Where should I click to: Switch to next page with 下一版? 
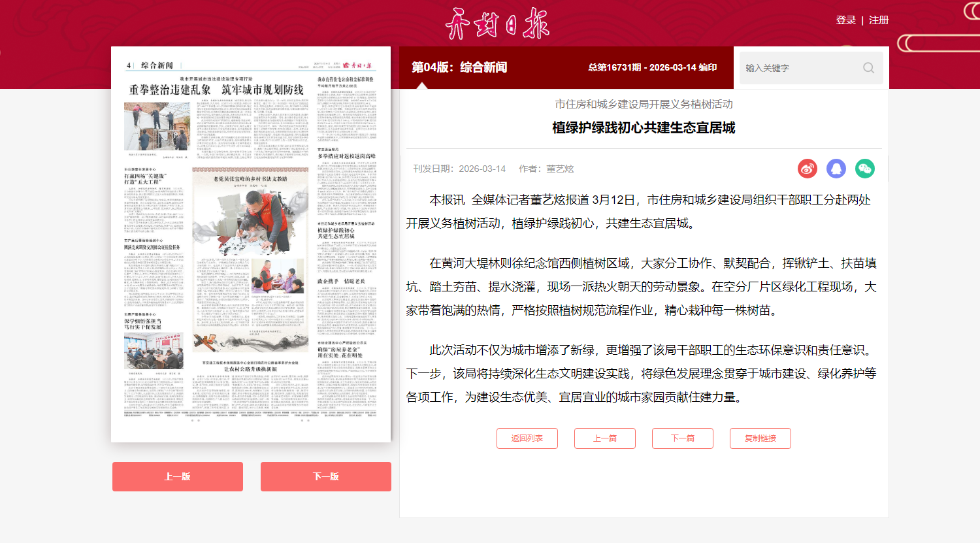326,477
